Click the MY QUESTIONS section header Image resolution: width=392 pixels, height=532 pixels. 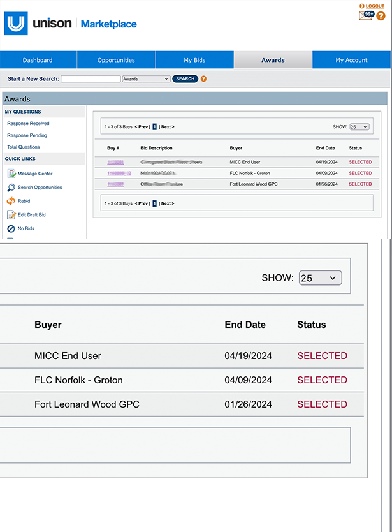pos(23,112)
